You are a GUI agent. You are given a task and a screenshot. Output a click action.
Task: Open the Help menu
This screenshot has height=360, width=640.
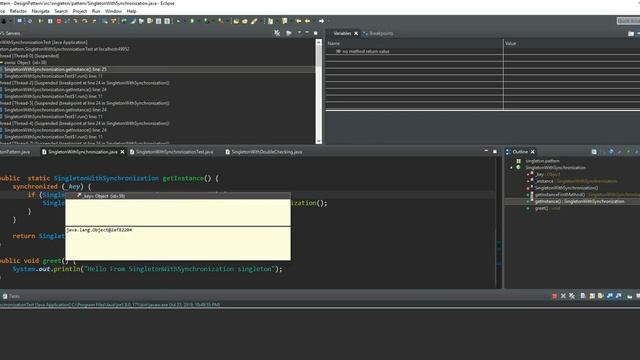coord(131,11)
